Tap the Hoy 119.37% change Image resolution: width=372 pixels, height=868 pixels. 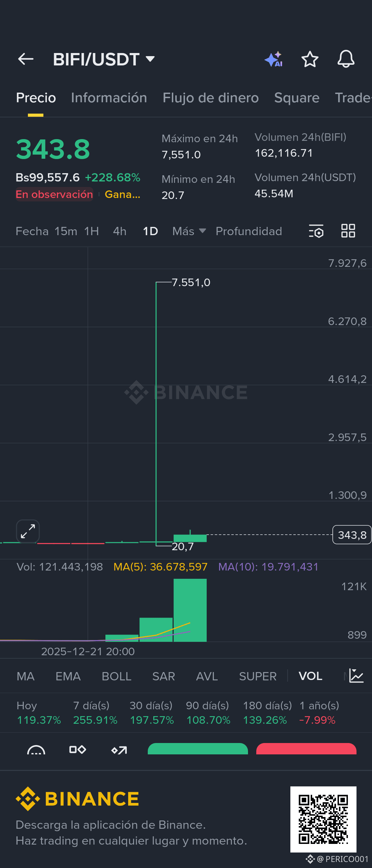click(x=39, y=713)
